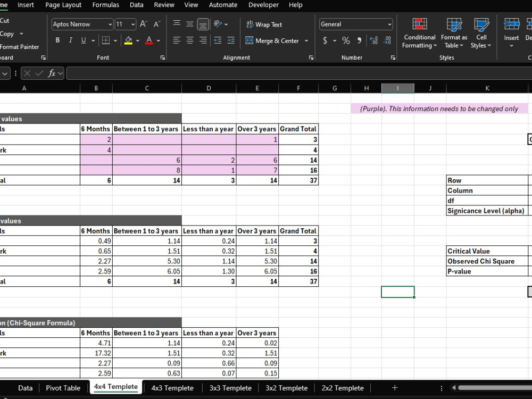The image size is (532, 399).
Task: Open the 3x3 Template sheet tab
Action: [230, 388]
